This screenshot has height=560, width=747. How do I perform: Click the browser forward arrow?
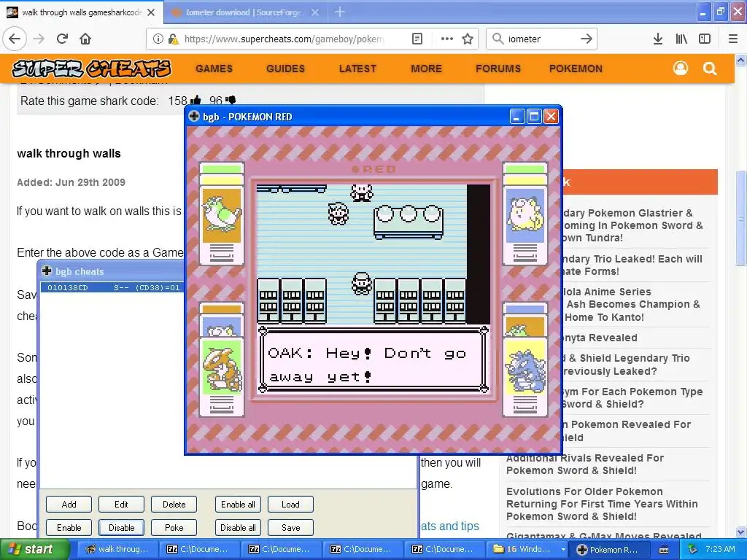tap(39, 39)
